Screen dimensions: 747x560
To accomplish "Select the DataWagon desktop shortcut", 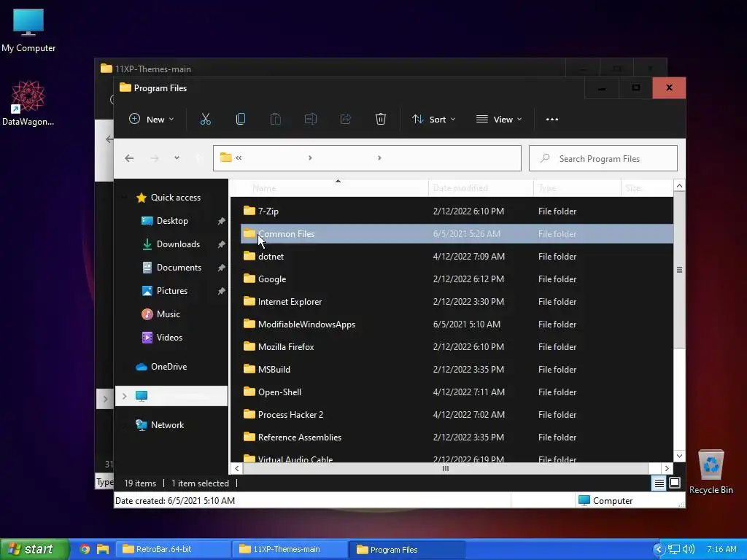I will click(28, 104).
